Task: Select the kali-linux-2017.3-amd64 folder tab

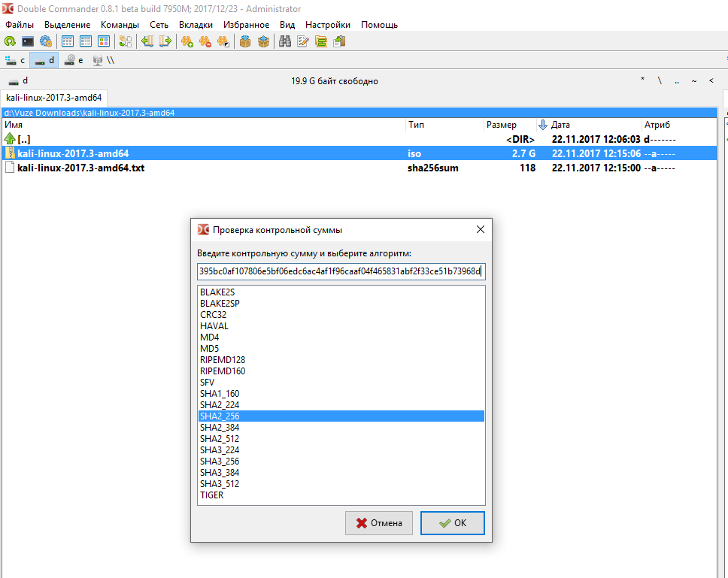Action: (x=54, y=98)
